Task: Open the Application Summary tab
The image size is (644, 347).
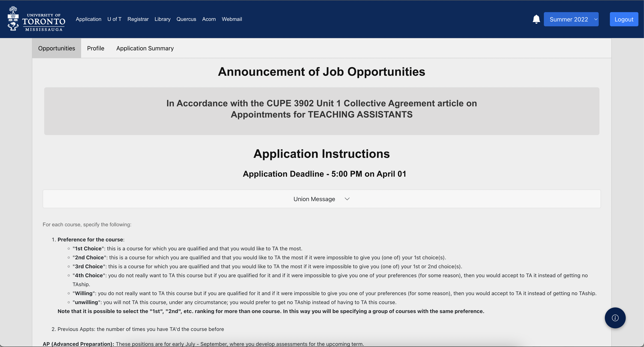Action: (145, 48)
